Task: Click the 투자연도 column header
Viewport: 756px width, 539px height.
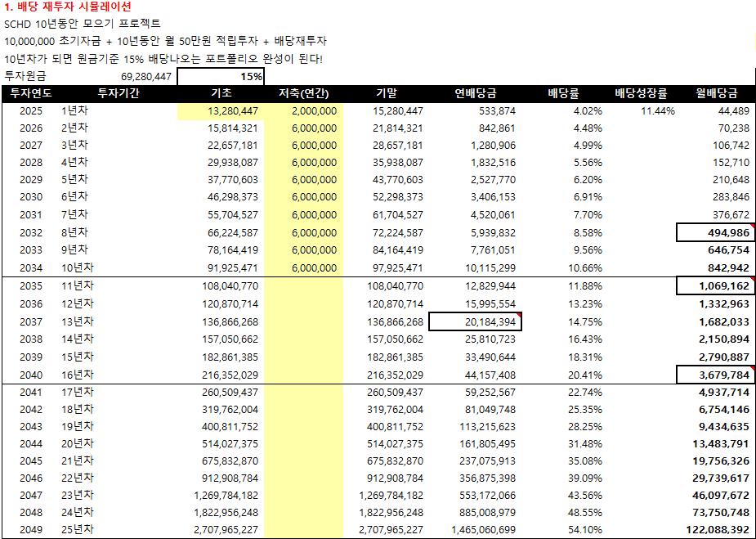Action: (30, 93)
